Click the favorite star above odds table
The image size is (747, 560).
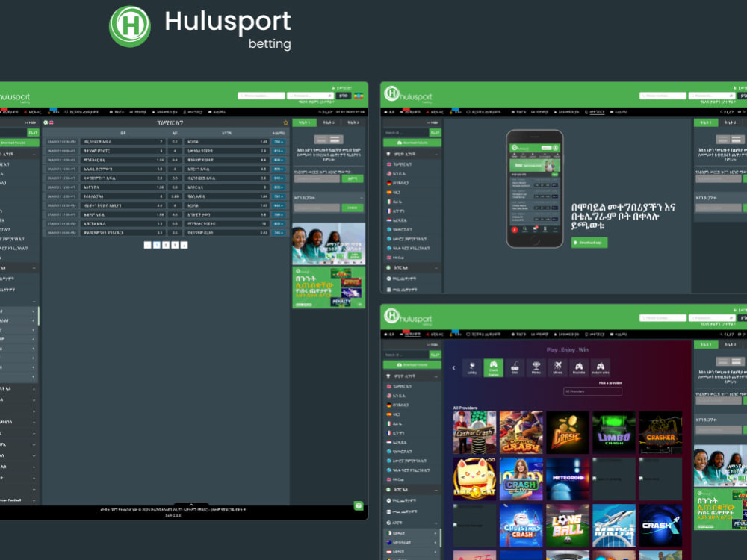[285, 123]
